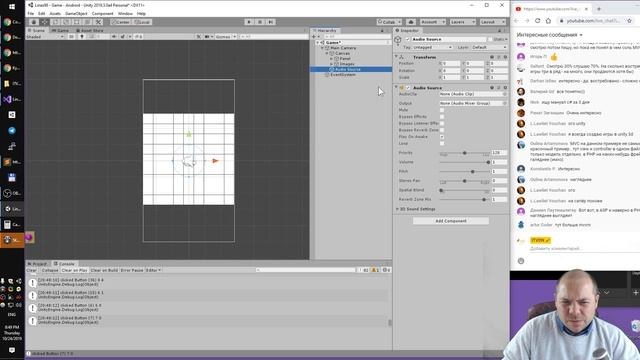Toggle 2D view mode in Scene toolbar
This screenshot has width=640, height=360.
click(71, 37)
